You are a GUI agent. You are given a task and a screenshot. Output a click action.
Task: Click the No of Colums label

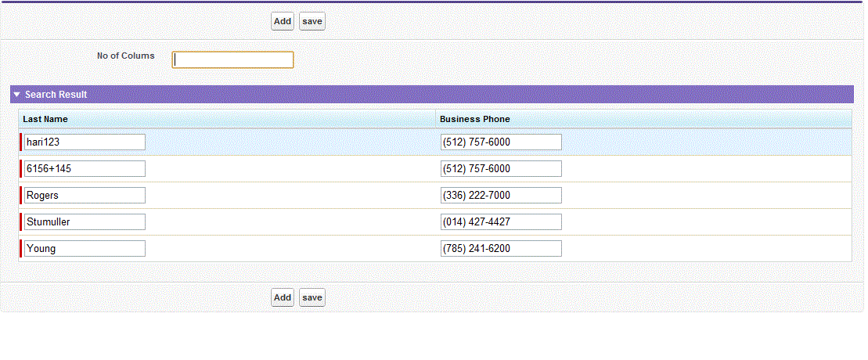click(x=126, y=56)
